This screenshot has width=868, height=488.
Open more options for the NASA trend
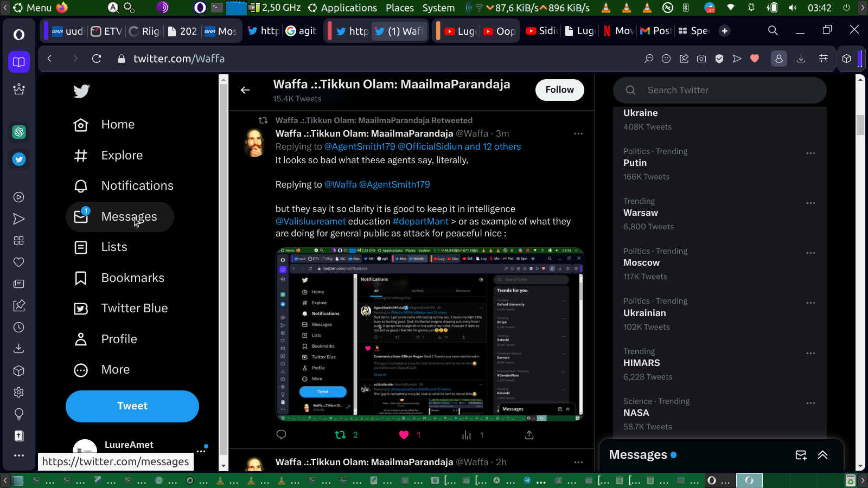tap(810, 403)
